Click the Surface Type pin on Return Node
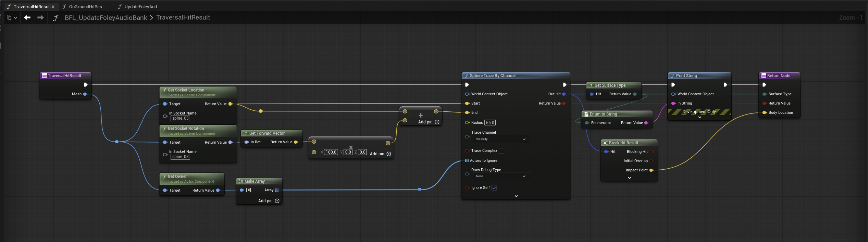The image size is (868, 242). coord(764,94)
